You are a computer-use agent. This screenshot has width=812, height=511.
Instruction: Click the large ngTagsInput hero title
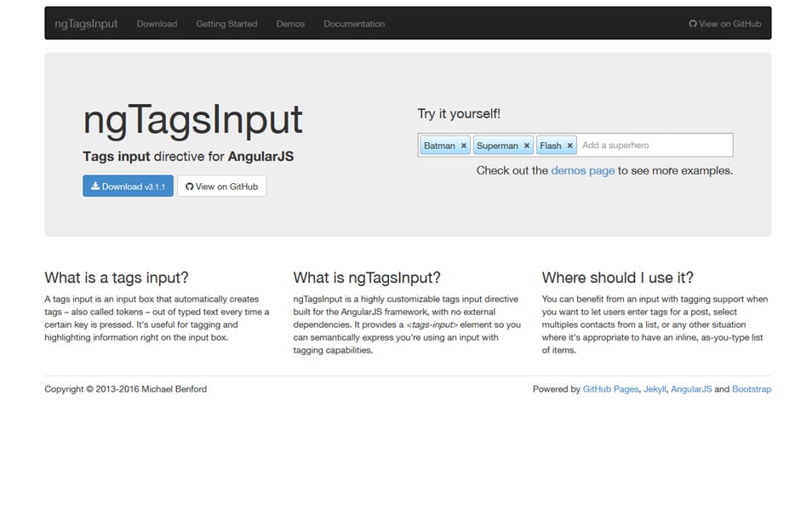pos(192,120)
